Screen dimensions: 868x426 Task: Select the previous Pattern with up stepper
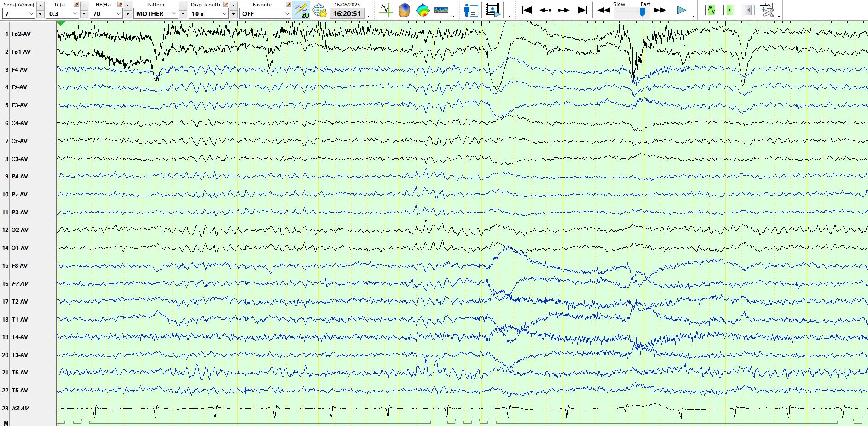tap(183, 6)
